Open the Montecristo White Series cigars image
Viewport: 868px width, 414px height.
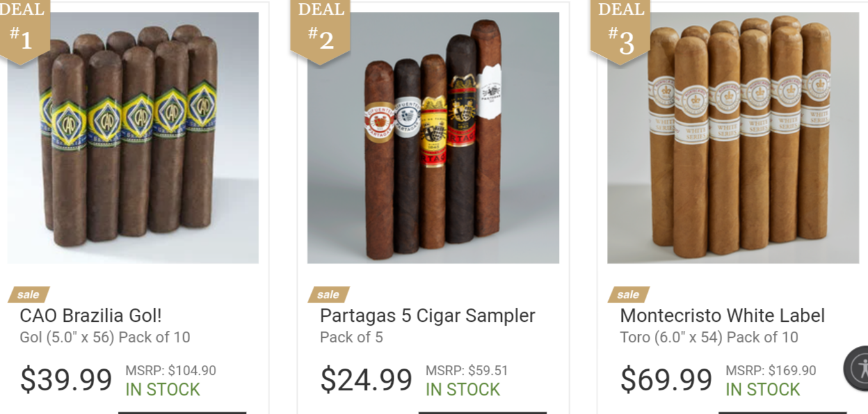733,138
